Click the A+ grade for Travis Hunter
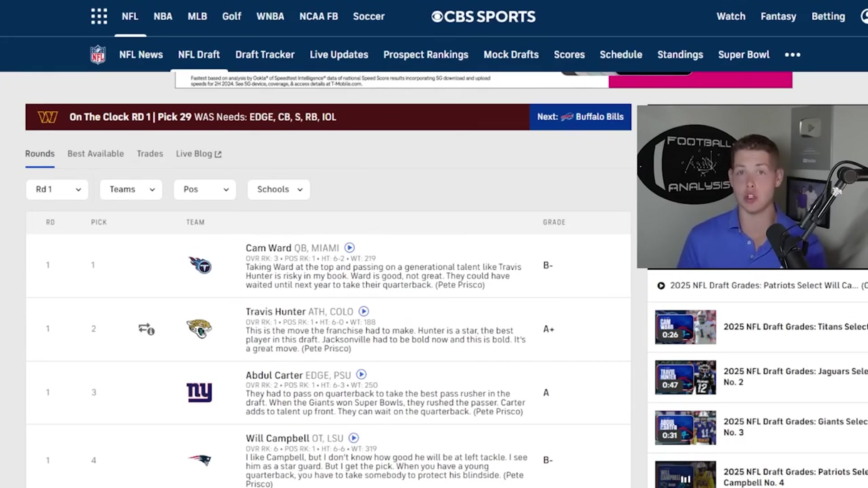The height and width of the screenshot is (488, 868). pyautogui.click(x=548, y=329)
